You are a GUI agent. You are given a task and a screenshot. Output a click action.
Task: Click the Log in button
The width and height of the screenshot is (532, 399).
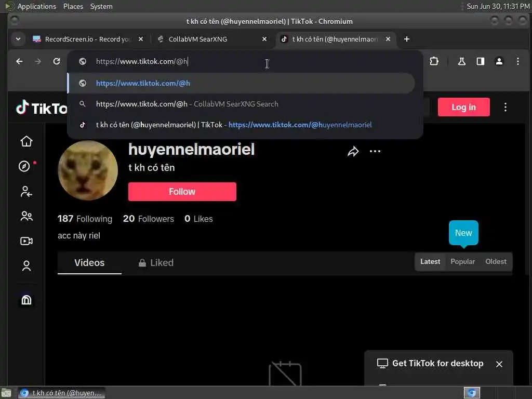coord(463,107)
